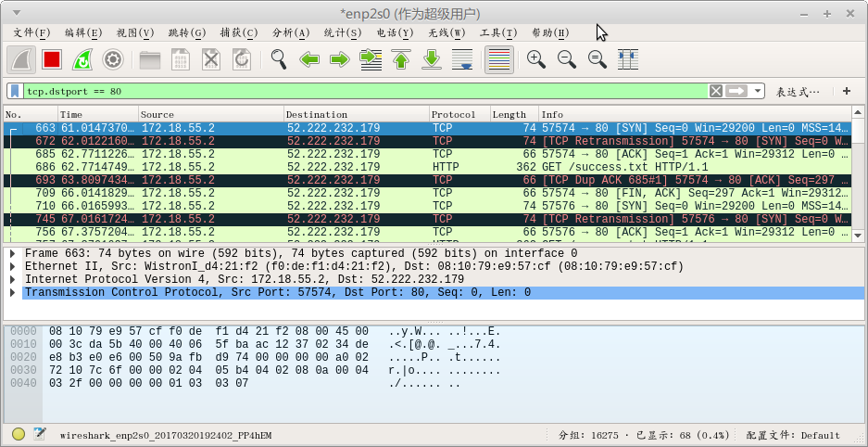Select packet 685 ACK row
Viewport: 868px width, 447px height.
coord(427,154)
